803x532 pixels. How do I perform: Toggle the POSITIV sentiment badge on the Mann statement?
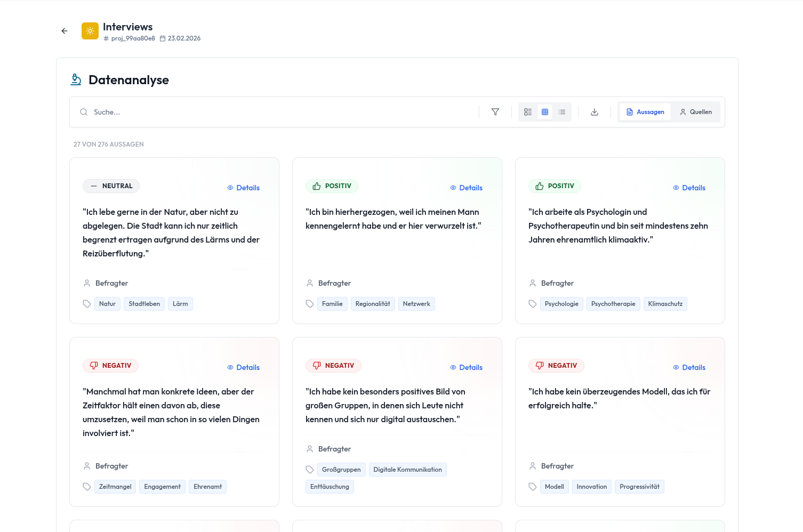coord(332,186)
